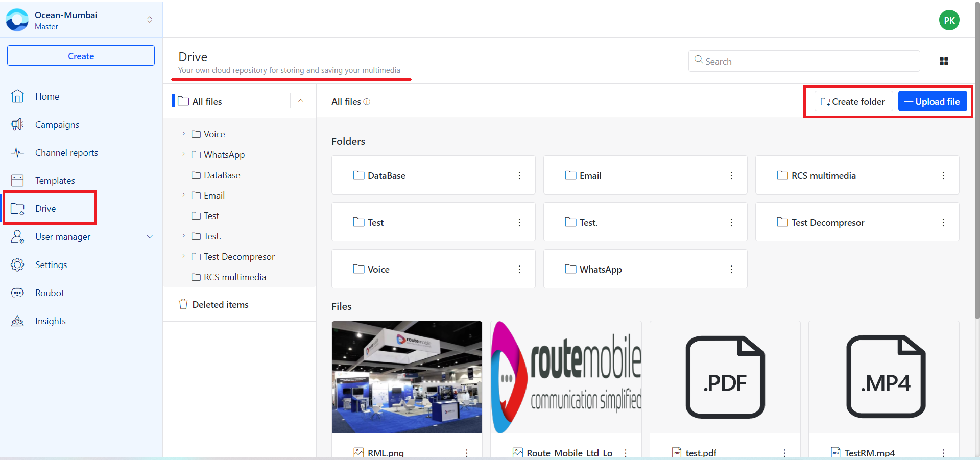The width and height of the screenshot is (980, 460).
Task: Open the Route Mobile logo thumbnail
Action: tap(566, 377)
